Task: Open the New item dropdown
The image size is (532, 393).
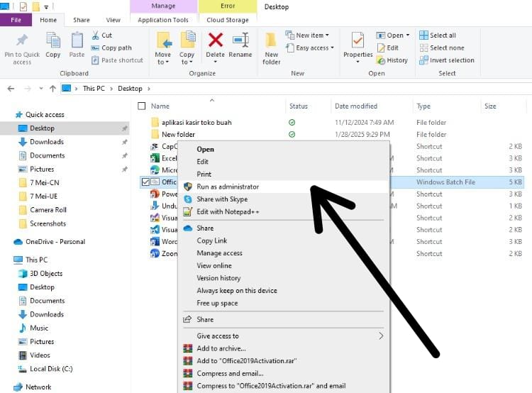Action: tap(307, 35)
